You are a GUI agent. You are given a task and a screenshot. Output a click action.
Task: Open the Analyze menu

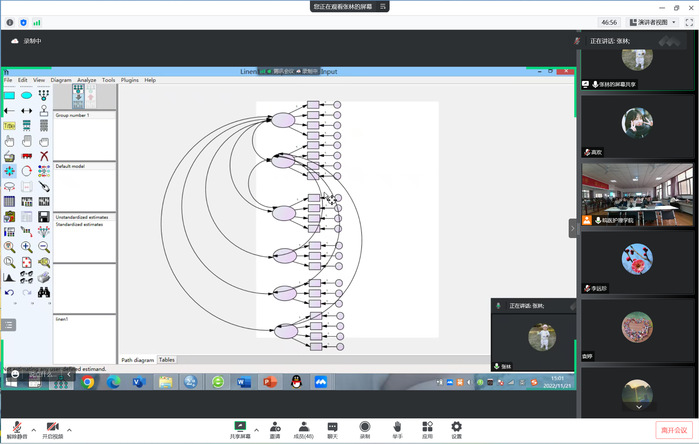pyautogui.click(x=87, y=80)
